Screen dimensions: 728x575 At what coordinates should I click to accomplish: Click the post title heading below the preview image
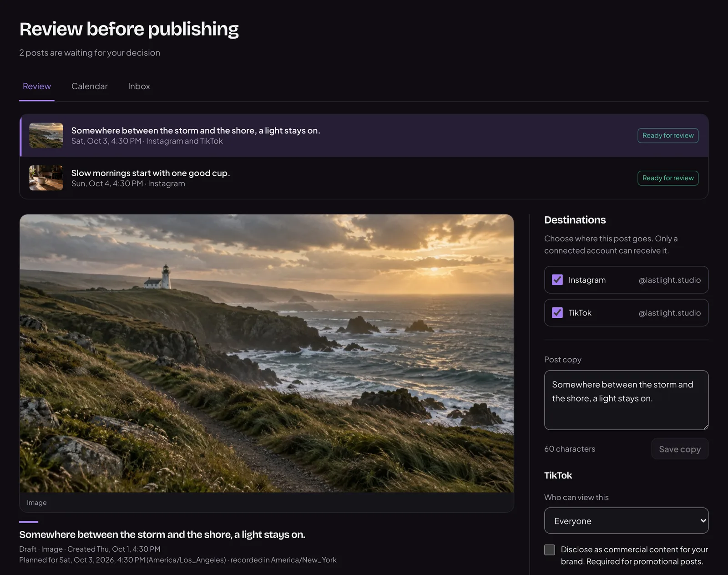click(x=162, y=534)
